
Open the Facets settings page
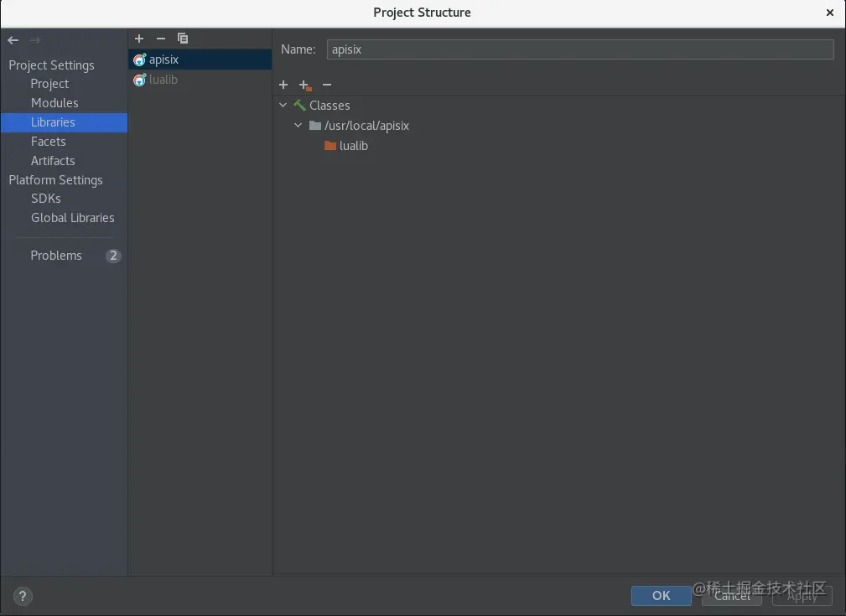48,142
